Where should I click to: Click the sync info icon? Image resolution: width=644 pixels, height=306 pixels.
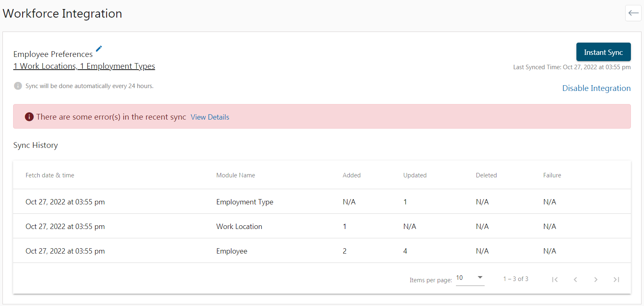pos(18,86)
